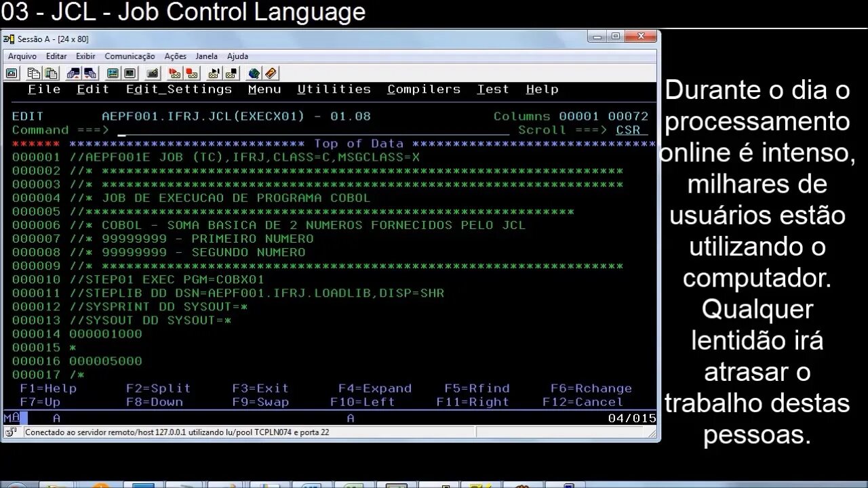868x488 pixels.
Task: Select the Edit_Settings action bar item
Action: [x=179, y=89]
